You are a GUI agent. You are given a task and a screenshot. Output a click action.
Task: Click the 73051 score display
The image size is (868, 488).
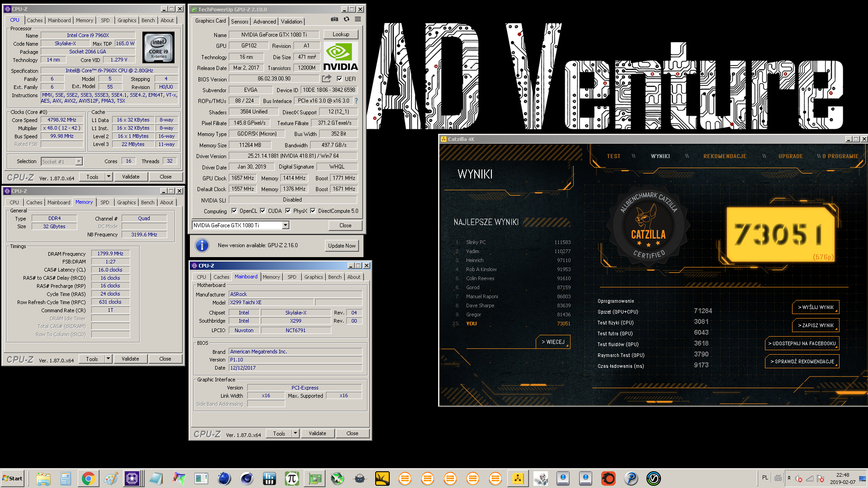(780, 235)
